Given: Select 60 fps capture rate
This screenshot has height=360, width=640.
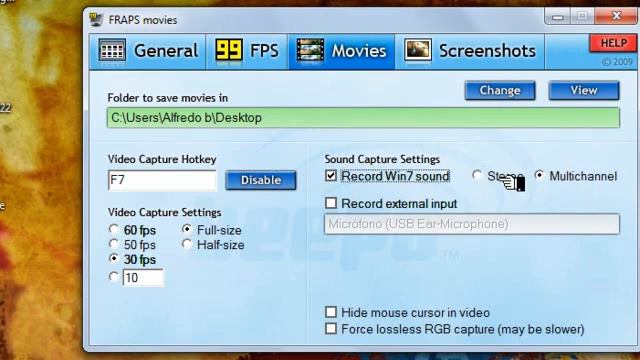Looking at the screenshot, I should click(x=113, y=229).
